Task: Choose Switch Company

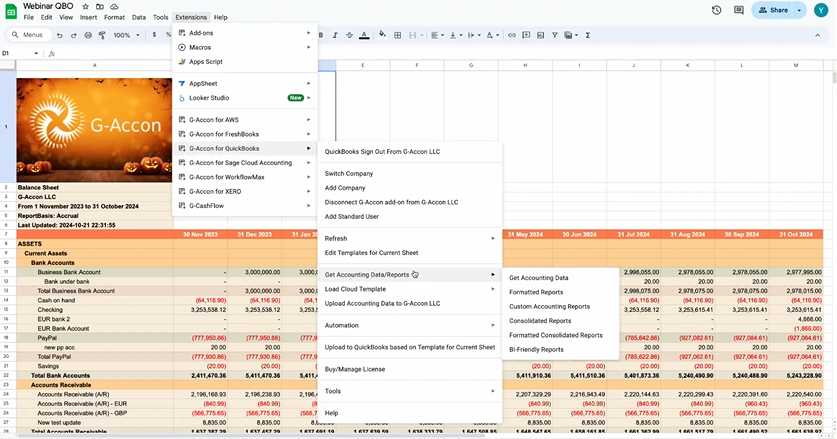Action: (x=410, y=174)
